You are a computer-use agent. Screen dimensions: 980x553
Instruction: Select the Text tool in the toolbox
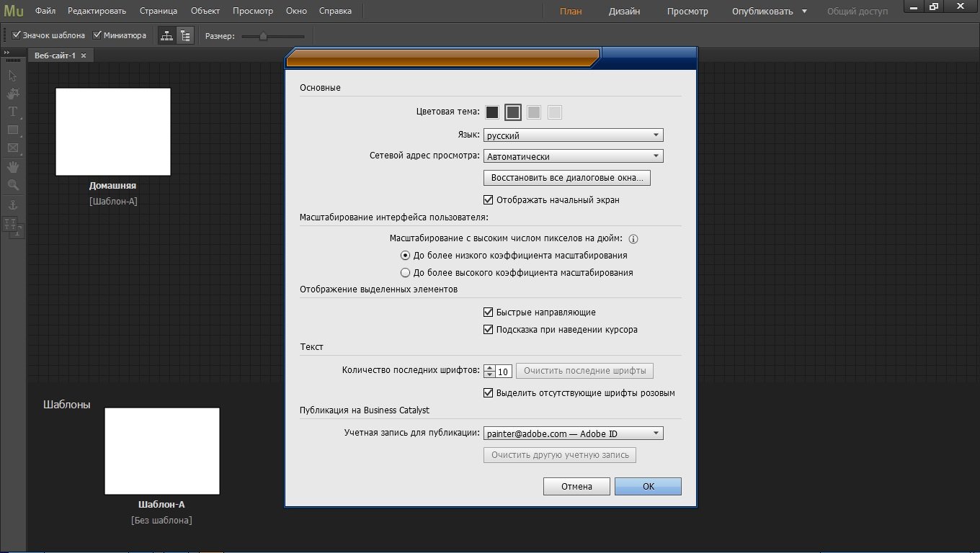coord(13,112)
